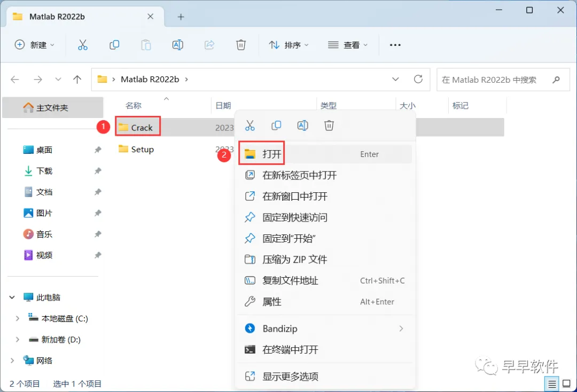Click the Delete trash icon in the toolbar
577x392 pixels.
click(240, 45)
